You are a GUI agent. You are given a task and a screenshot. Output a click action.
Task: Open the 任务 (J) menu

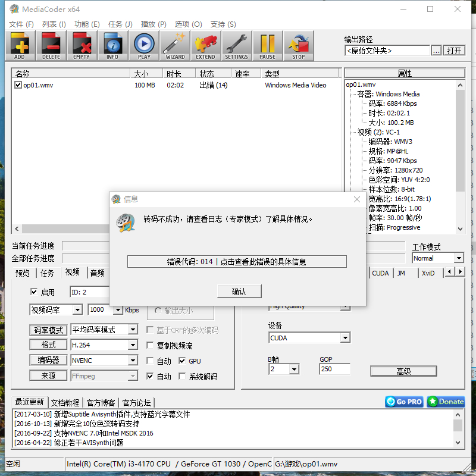click(x=121, y=24)
